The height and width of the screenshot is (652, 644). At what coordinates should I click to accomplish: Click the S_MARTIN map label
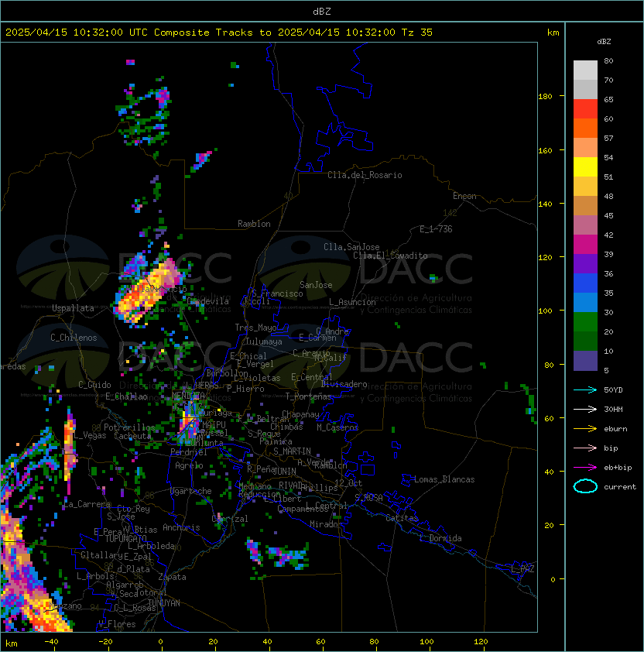click(292, 451)
